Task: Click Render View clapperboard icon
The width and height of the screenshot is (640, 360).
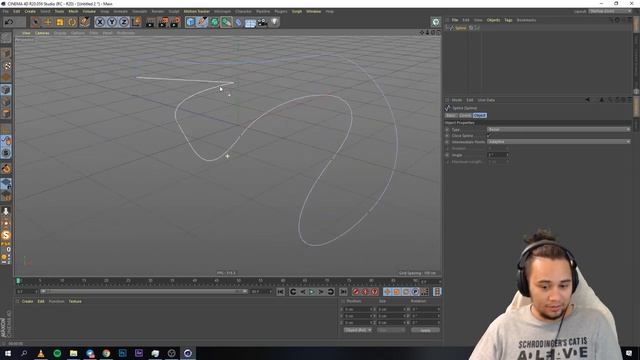Action: [x=151, y=22]
